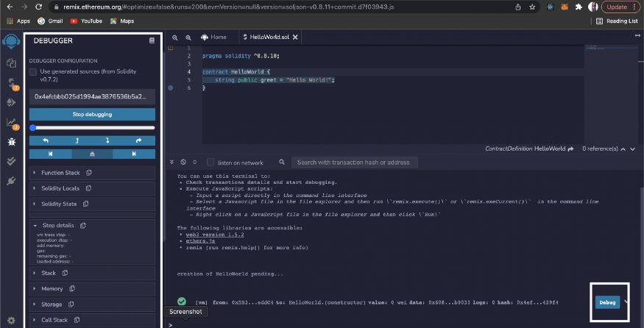
Task: Click the Stop debugging button
Action: [x=93, y=114]
